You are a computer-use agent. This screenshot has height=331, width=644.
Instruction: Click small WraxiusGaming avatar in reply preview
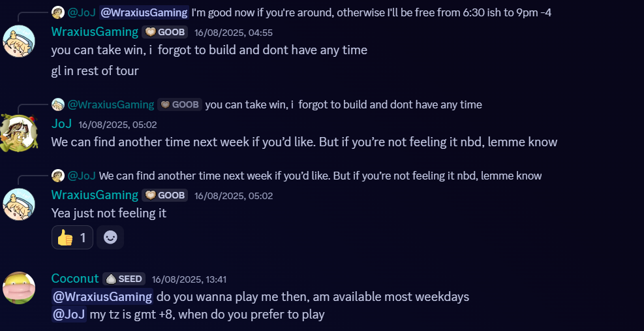[58, 104]
